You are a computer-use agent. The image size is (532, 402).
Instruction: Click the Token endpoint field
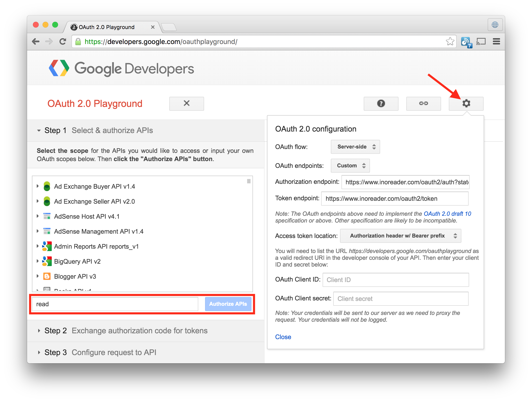pos(395,199)
